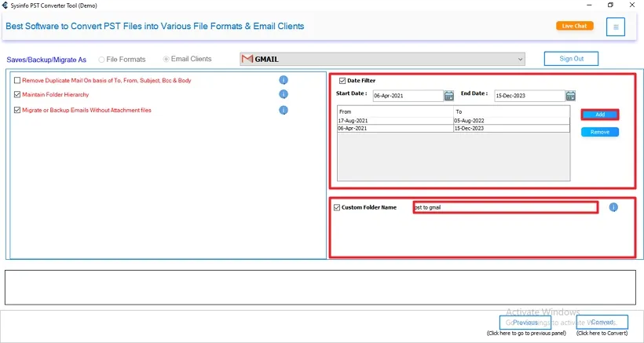Click Add to insert date range
The image size is (644, 343).
[x=600, y=115]
